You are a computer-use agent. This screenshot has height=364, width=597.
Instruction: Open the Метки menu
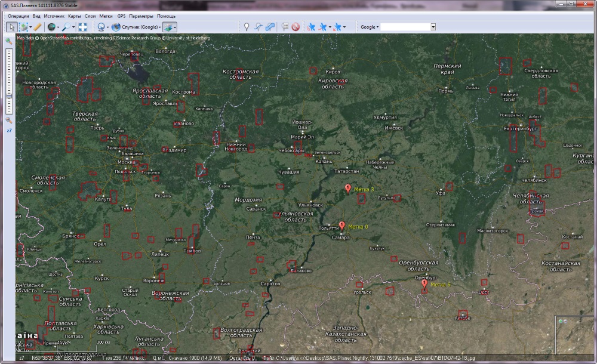point(106,16)
